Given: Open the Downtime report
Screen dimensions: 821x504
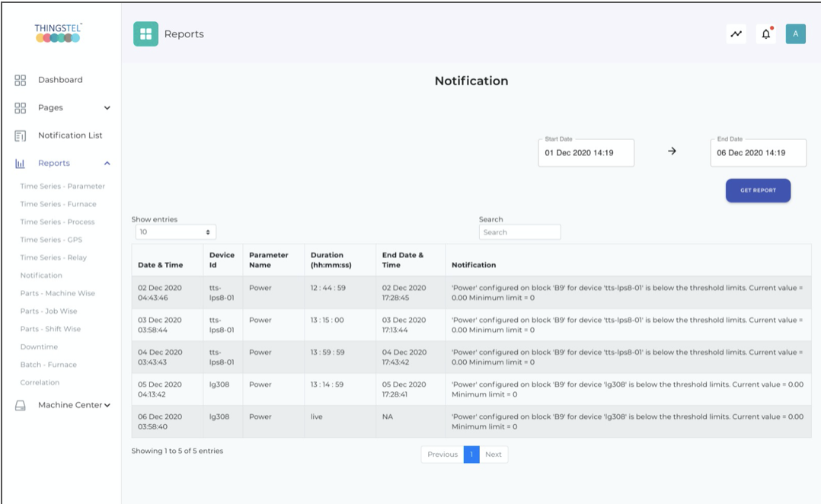Looking at the screenshot, I should 39,347.
